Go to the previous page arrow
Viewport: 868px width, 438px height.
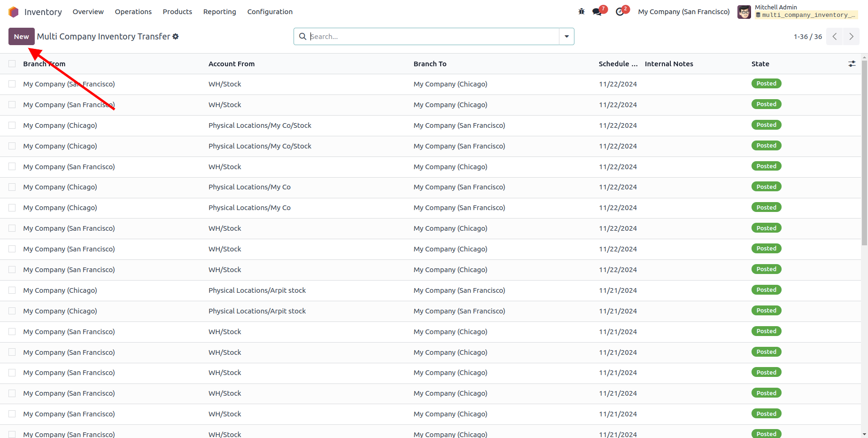pyautogui.click(x=835, y=37)
